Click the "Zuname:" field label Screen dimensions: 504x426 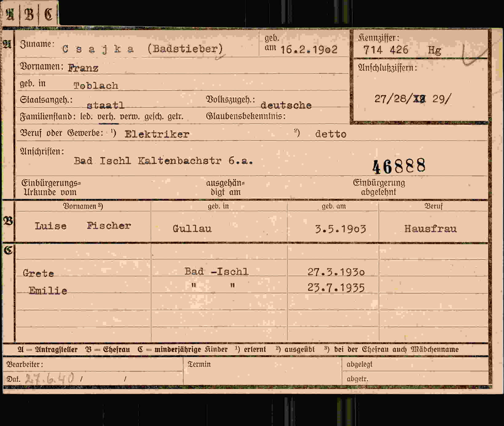pos(37,44)
